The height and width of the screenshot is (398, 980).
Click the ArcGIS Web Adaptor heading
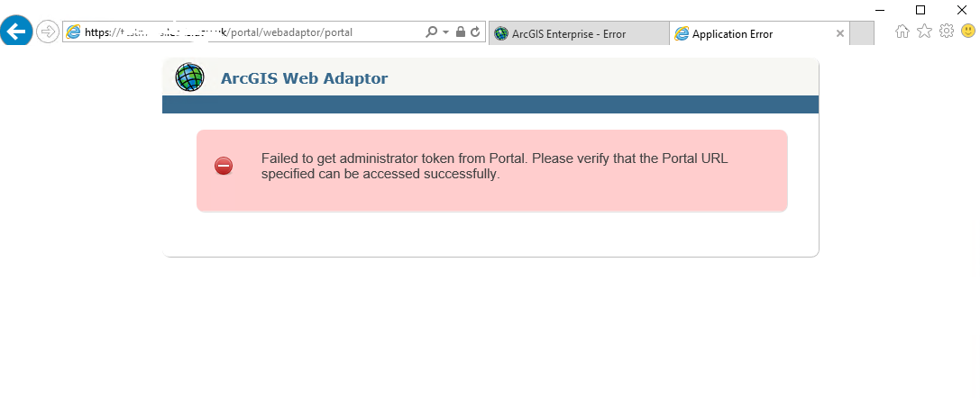coord(305,78)
